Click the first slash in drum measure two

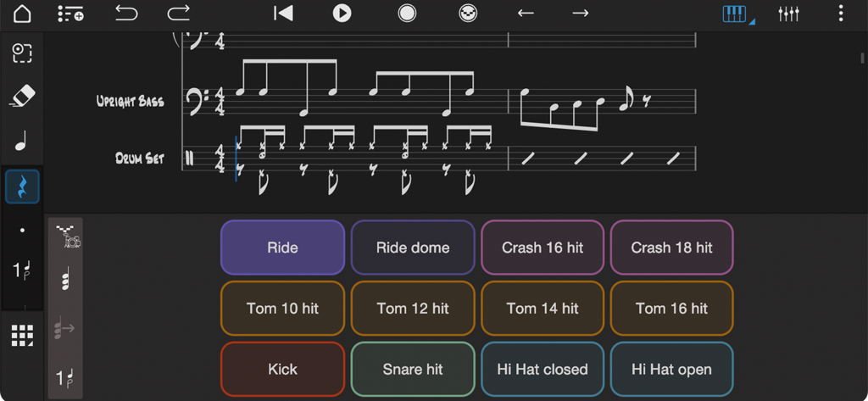[x=528, y=159]
